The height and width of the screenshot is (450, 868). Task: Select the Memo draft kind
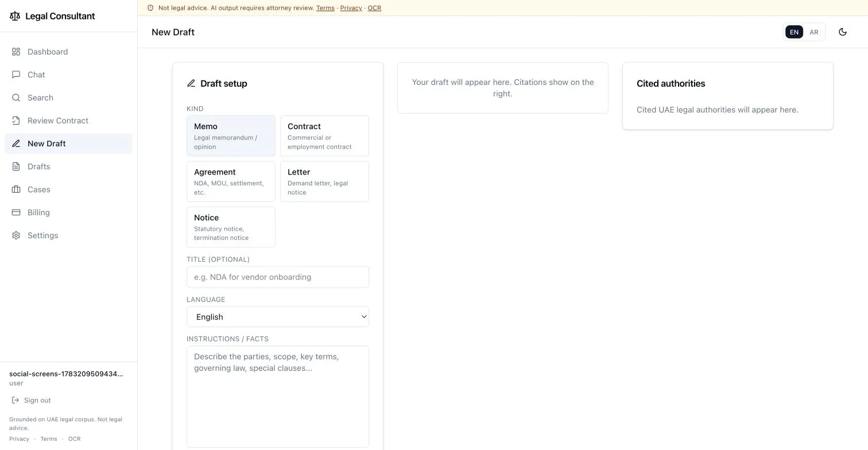tap(231, 136)
